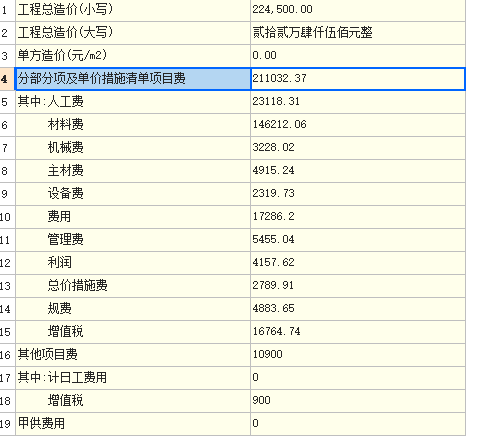Select the 分部分项及单价措施清单项目费 cell
The image size is (479, 440).
(133, 79)
